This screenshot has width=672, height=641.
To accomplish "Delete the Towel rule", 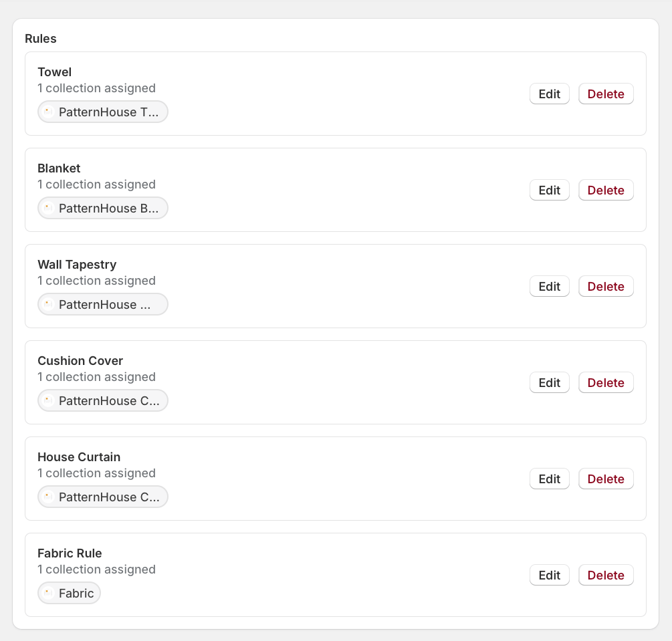I will coord(606,94).
